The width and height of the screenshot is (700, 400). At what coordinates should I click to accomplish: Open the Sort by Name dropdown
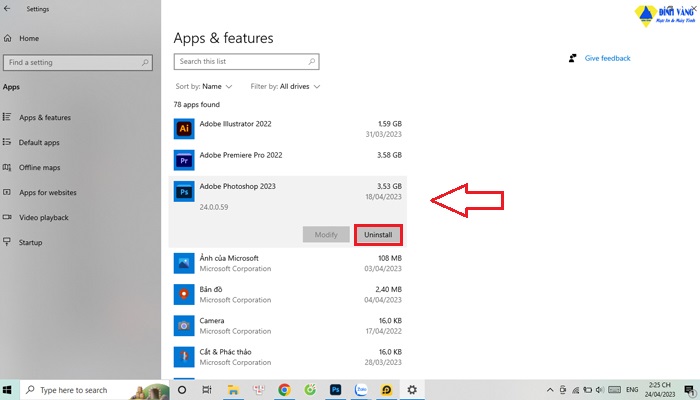point(204,87)
